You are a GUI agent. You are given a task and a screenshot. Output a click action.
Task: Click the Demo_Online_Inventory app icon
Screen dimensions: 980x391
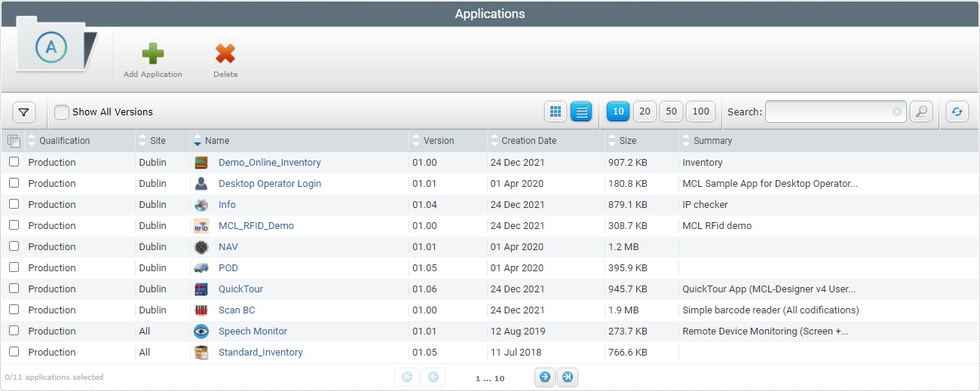(201, 163)
